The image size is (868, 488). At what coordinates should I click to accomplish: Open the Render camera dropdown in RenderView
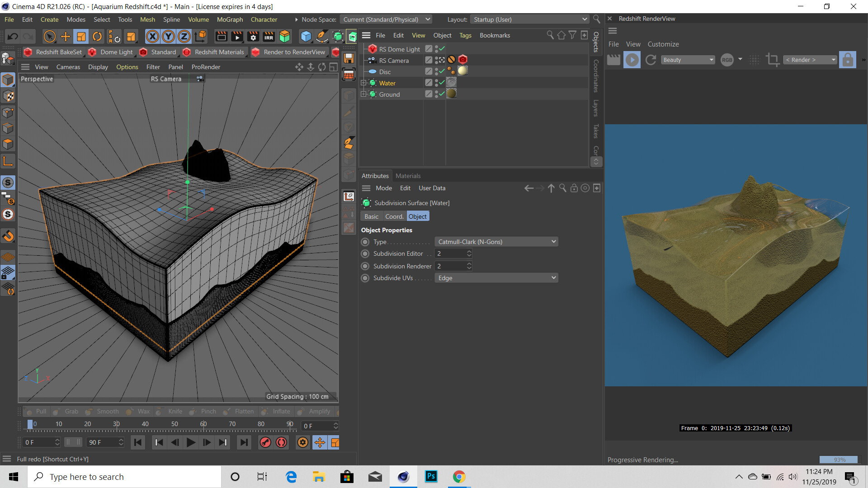click(810, 60)
